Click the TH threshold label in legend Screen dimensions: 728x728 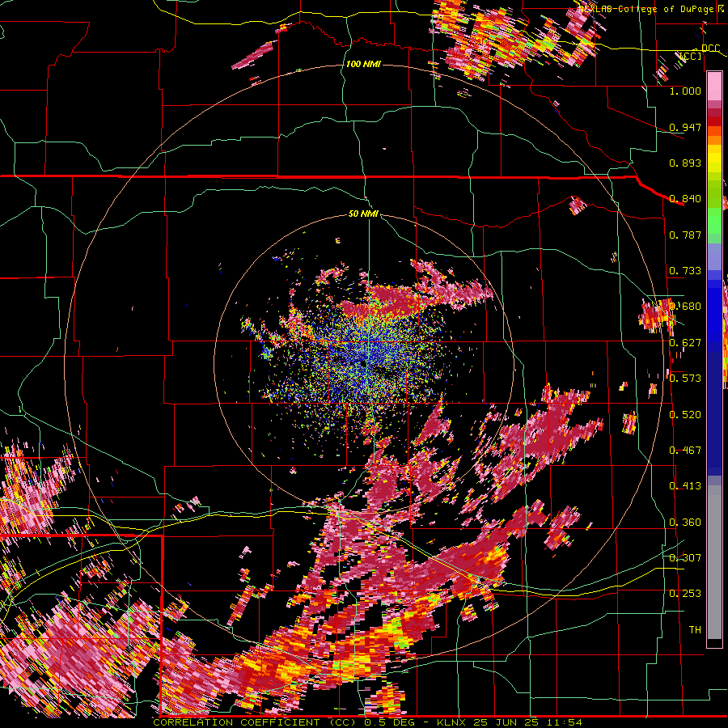click(695, 630)
